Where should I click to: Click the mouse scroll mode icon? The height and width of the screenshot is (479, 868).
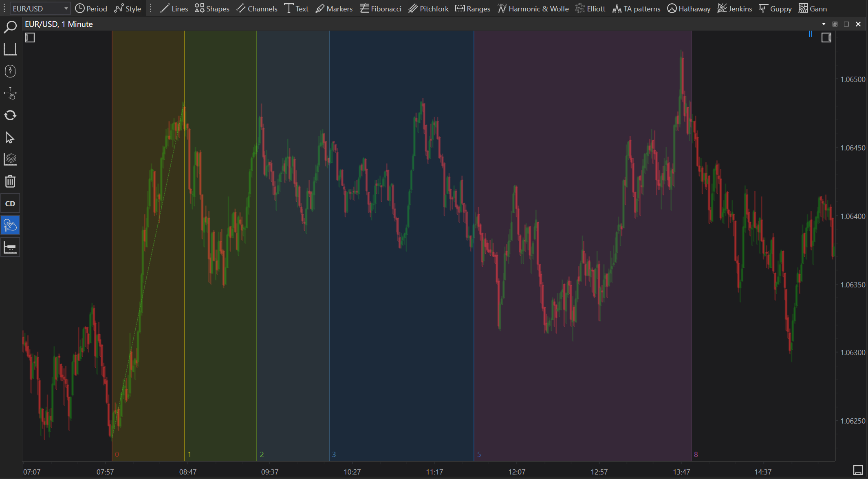click(10, 71)
